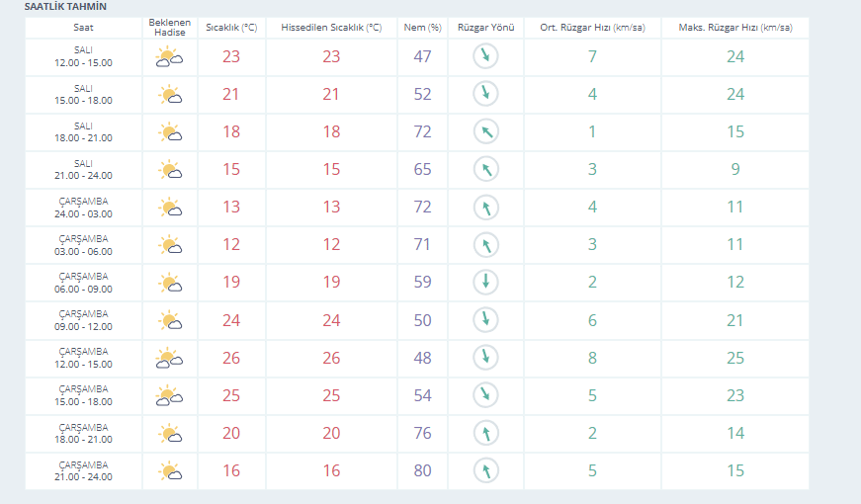Image resolution: width=861 pixels, height=504 pixels.
Task: Click weather icon for Çarşamba 12.00 - 15.00
Action: 170,358
